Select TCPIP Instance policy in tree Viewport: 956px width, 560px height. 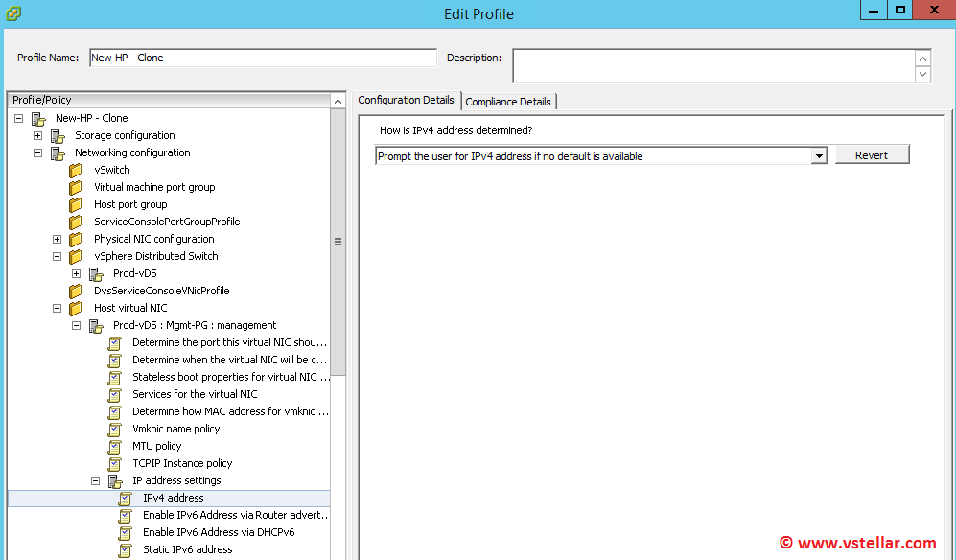point(182,463)
